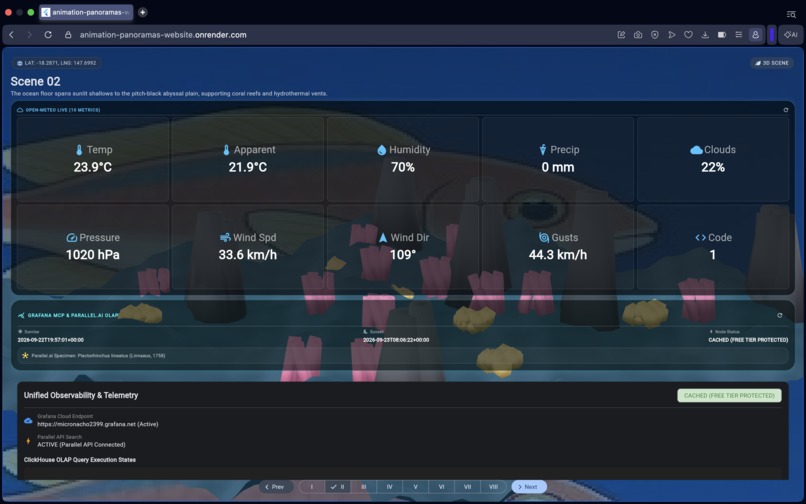806x504 pixels.
Task: Click Node Status cached text
Action: [x=748, y=340]
